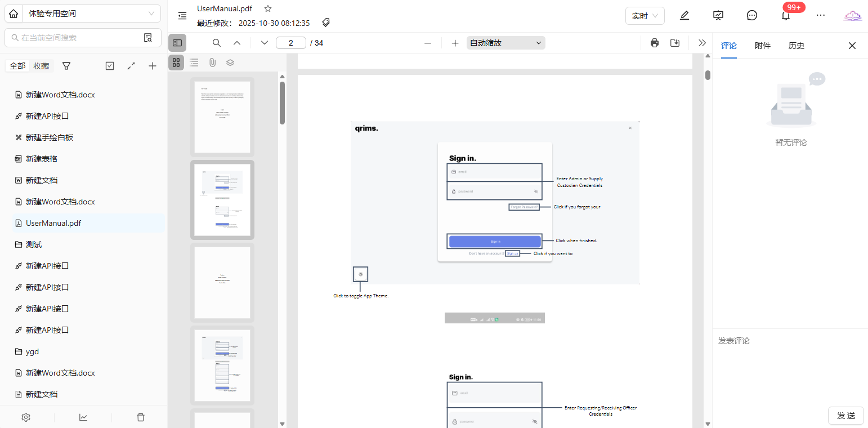Open the trash bin icon at sidebar bottom

(x=141, y=417)
